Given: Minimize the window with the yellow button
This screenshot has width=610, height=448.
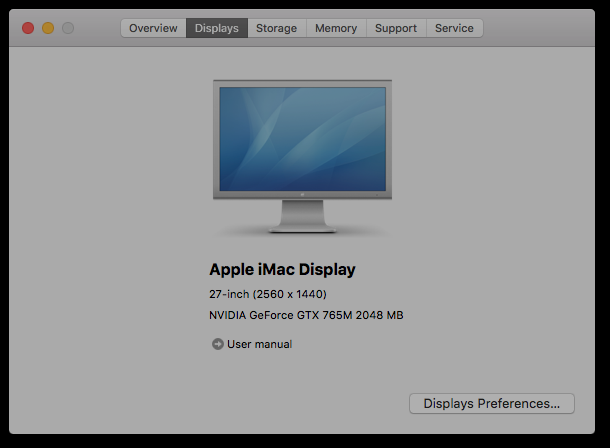Looking at the screenshot, I should [48, 28].
